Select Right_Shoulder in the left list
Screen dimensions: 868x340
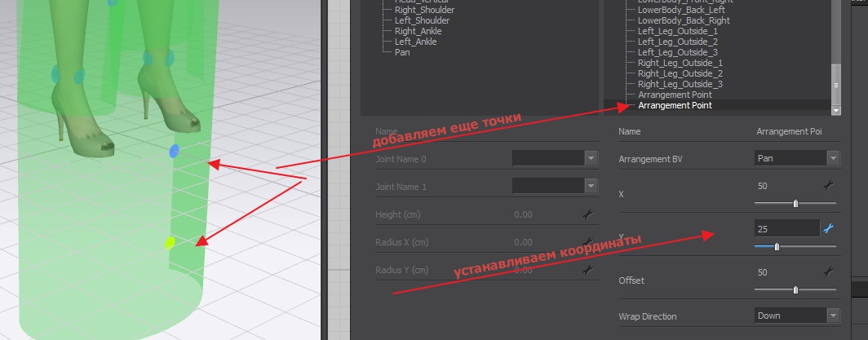coord(424,10)
